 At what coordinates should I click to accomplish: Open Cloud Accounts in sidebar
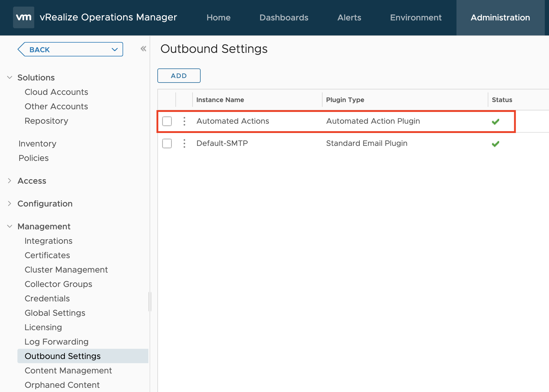56,92
